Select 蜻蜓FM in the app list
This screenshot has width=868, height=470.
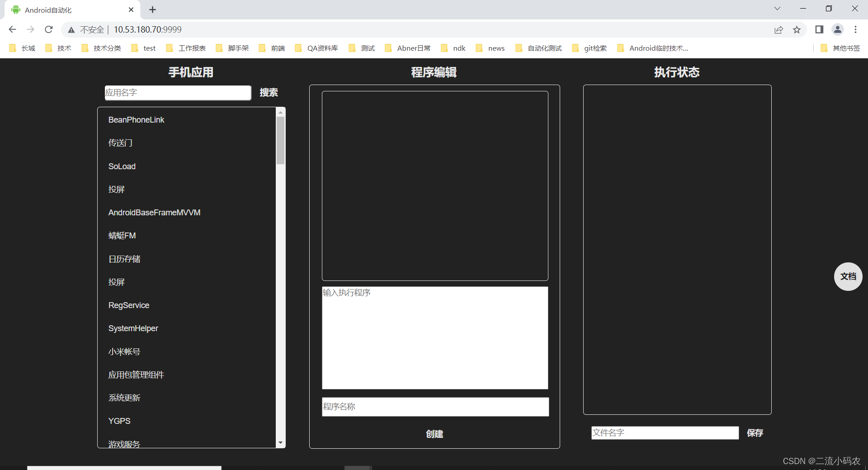pyautogui.click(x=122, y=236)
